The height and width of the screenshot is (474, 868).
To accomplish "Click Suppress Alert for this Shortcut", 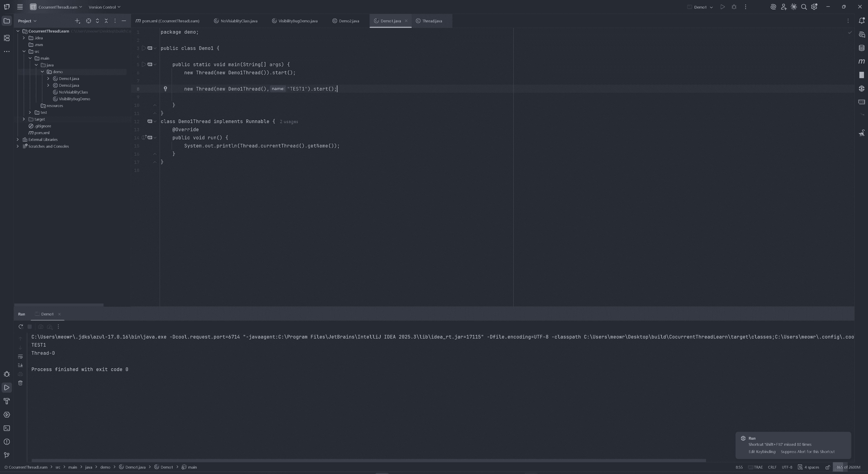I will point(807,452).
